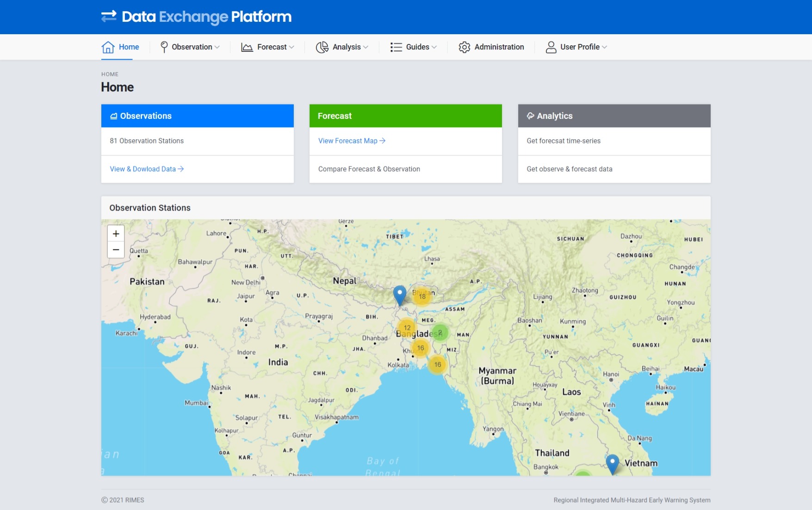Click the Observations card header
Viewport: 812px width, 510px height.
click(x=198, y=116)
